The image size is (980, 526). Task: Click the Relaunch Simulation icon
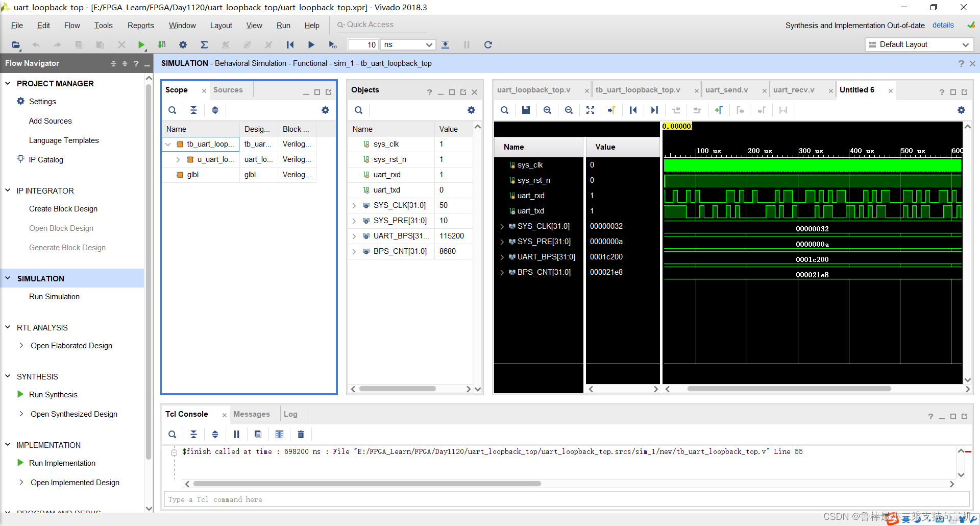point(488,45)
